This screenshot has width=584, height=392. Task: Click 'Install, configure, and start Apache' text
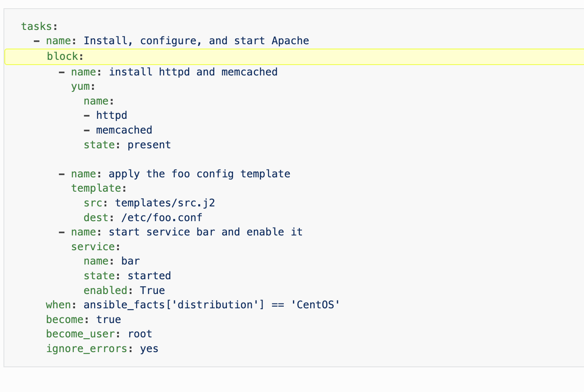click(196, 41)
